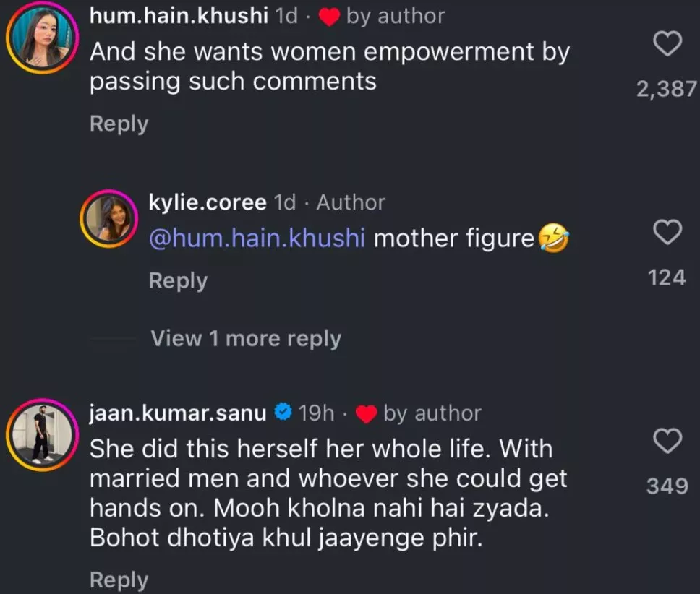700x594 pixels.
Task: Open the kylie.coree username link
Action: coord(208,203)
